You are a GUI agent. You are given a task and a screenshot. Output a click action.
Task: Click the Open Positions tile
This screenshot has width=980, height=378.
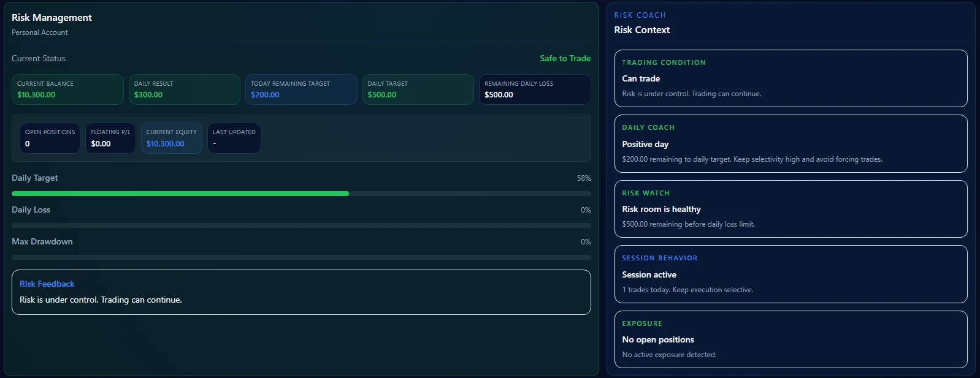50,138
